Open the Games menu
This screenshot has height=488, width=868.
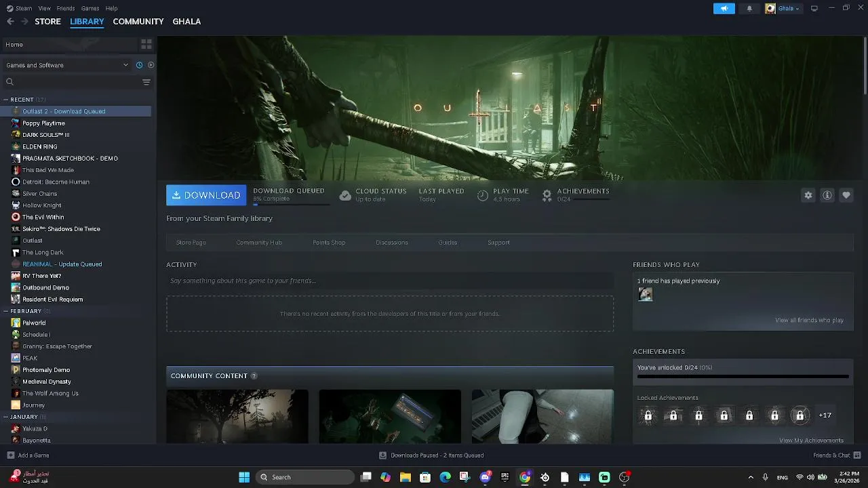coord(90,8)
